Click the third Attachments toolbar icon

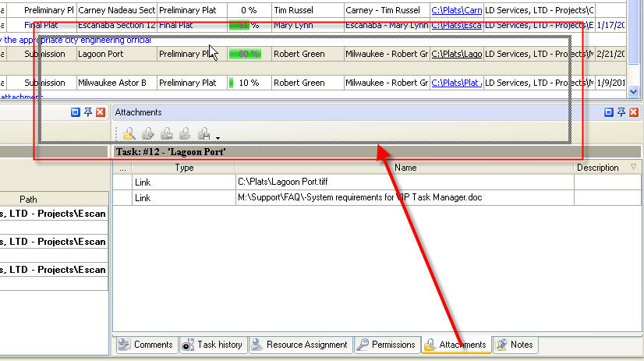point(165,133)
